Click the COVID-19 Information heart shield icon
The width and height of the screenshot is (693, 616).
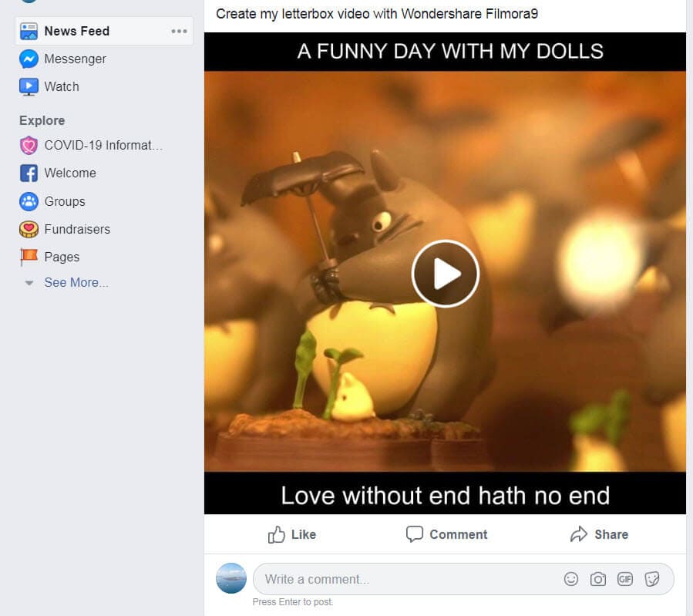pyautogui.click(x=29, y=146)
